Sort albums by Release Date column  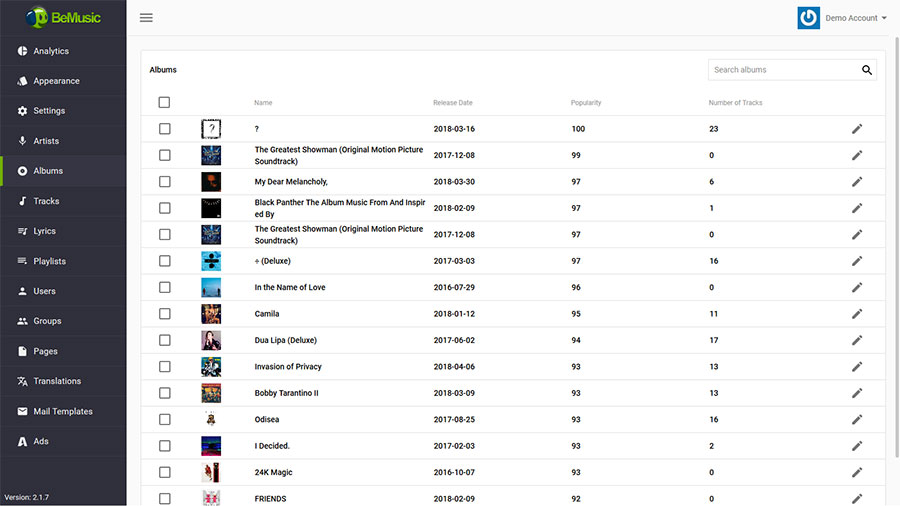point(452,103)
